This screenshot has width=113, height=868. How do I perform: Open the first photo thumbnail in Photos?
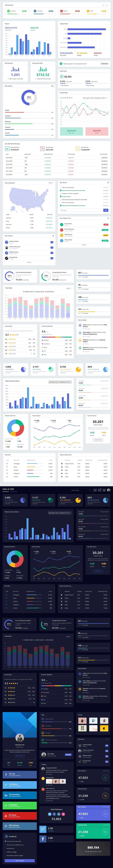82,721
